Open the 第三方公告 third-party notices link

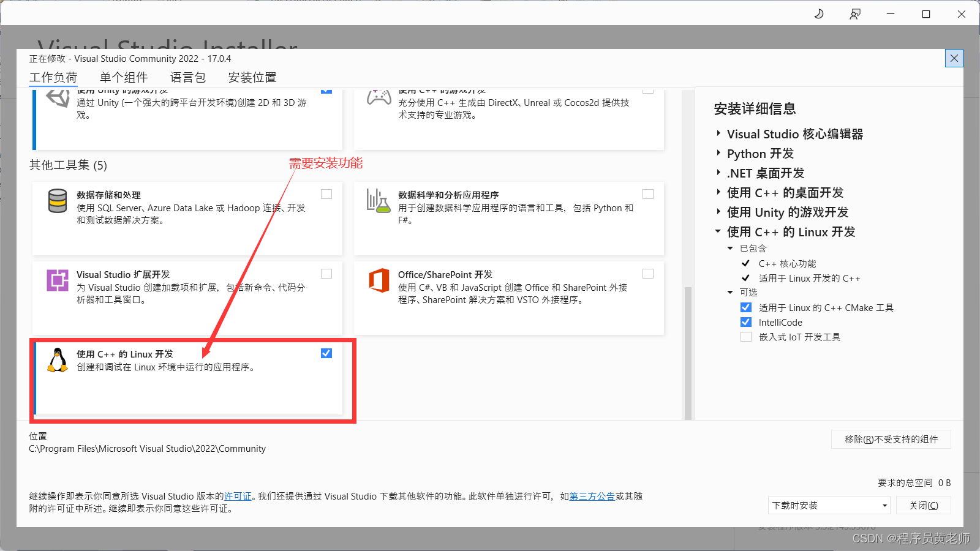pyautogui.click(x=592, y=497)
